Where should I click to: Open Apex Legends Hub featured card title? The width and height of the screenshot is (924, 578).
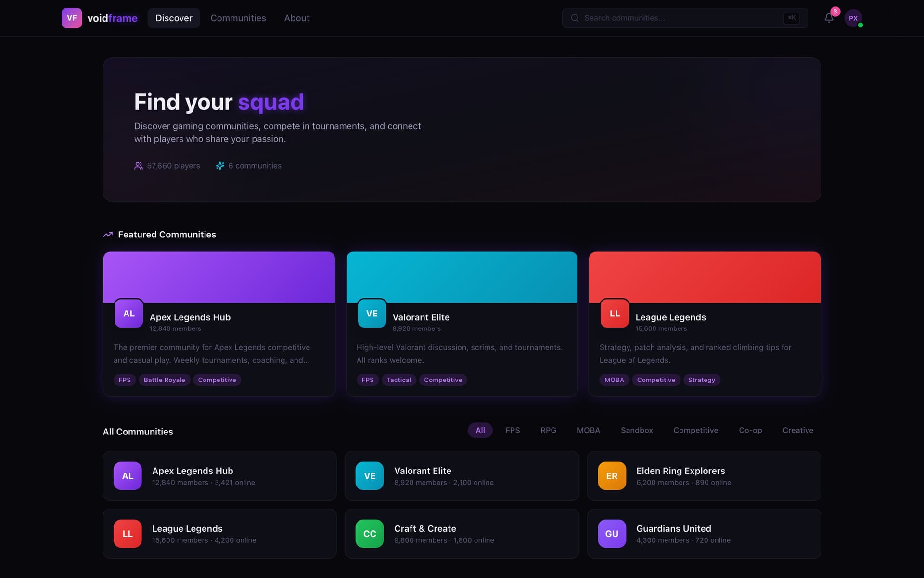pyautogui.click(x=190, y=317)
